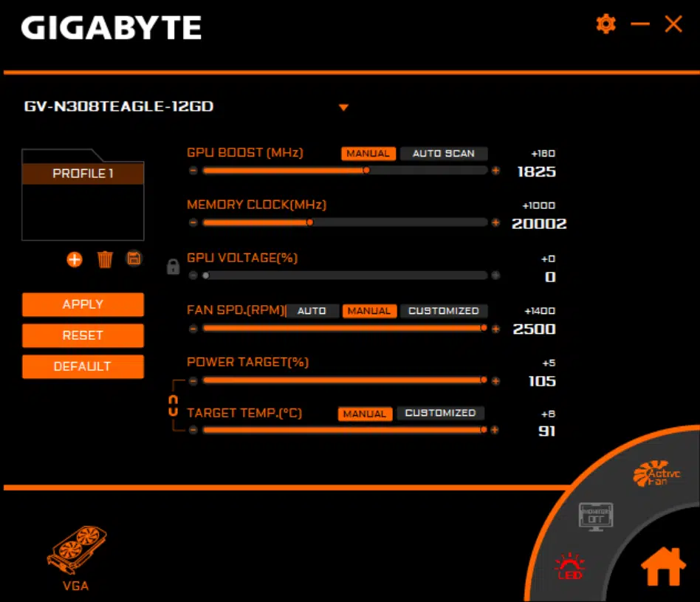Open the OC monitor panel
The width and height of the screenshot is (700, 602).
595,516
